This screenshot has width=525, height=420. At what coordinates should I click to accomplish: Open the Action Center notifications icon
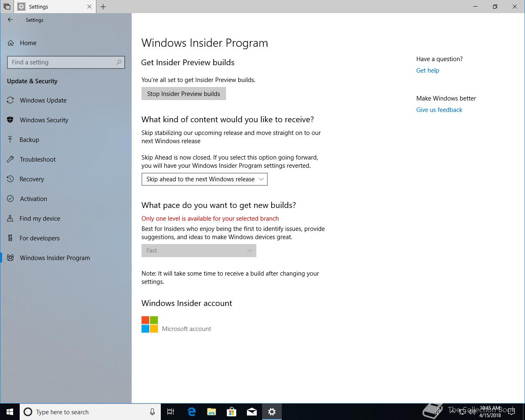[x=512, y=412]
